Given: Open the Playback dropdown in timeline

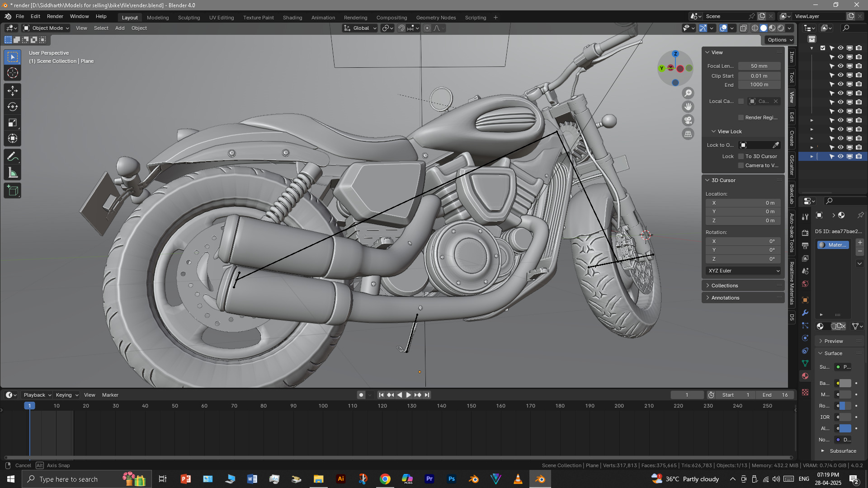Looking at the screenshot, I should coord(37,395).
